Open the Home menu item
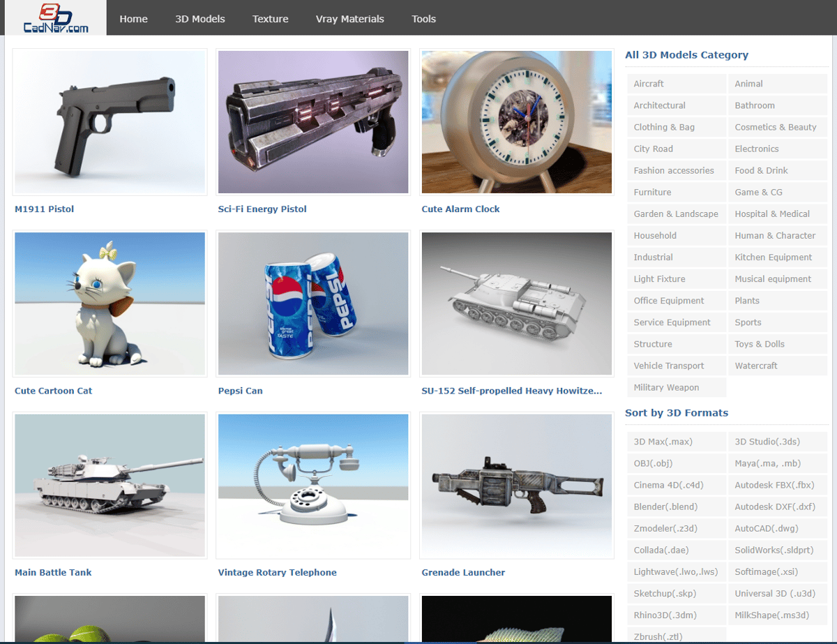This screenshot has width=837, height=644. tap(133, 19)
